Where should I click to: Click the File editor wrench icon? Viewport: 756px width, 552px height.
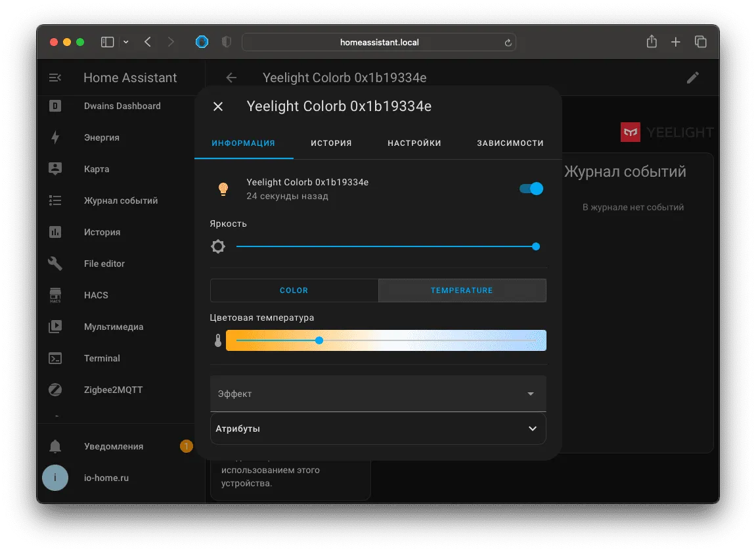click(x=55, y=264)
